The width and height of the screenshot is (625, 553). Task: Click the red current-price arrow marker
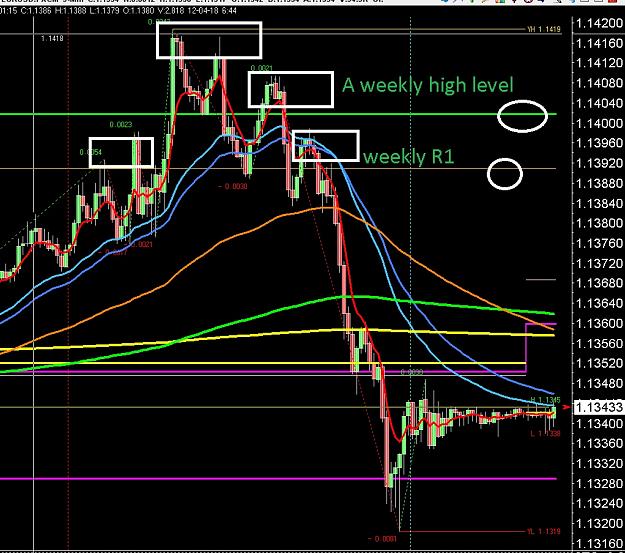point(566,407)
